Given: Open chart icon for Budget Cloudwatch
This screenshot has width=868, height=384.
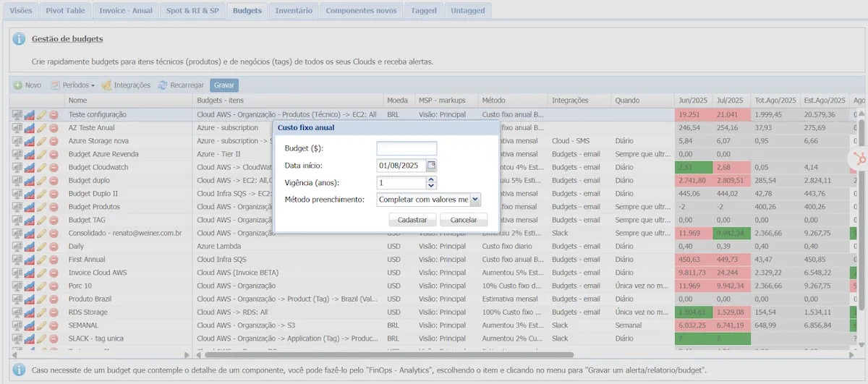Looking at the screenshot, I should pos(30,167).
